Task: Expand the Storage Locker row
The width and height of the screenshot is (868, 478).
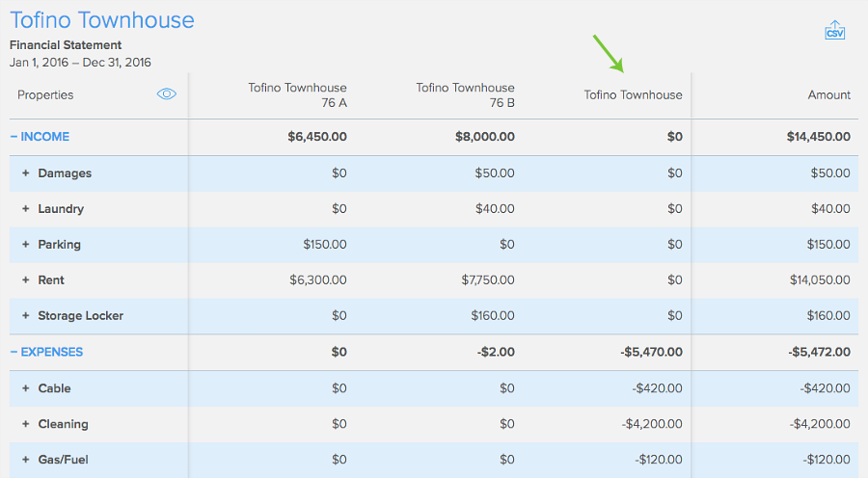Action: (x=25, y=315)
